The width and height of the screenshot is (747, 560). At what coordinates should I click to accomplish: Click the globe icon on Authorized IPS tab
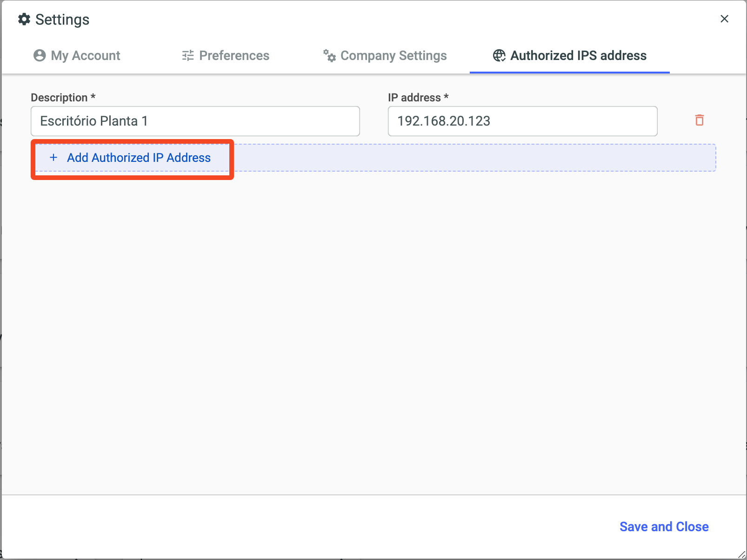click(499, 55)
